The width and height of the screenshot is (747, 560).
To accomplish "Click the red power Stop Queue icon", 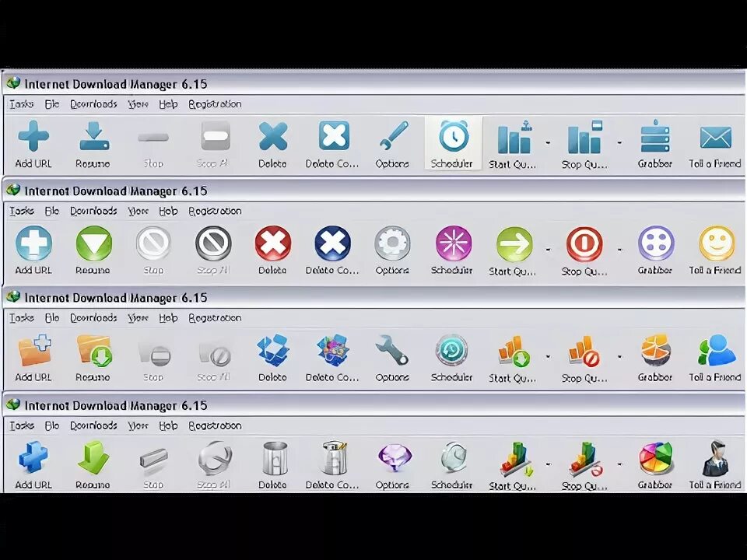I will [x=584, y=243].
